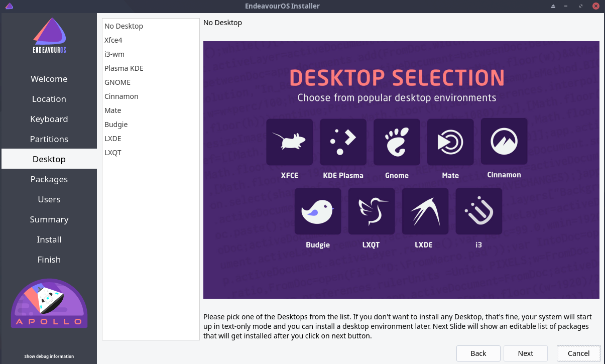605x364 pixels.
Task: Pick No Desktop from the list
Action: (x=124, y=26)
